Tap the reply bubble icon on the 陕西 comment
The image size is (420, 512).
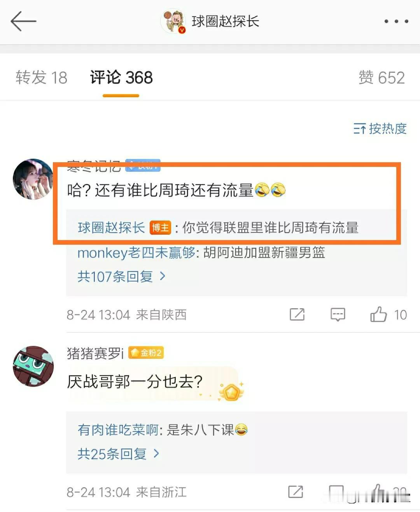tap(338, 314)
